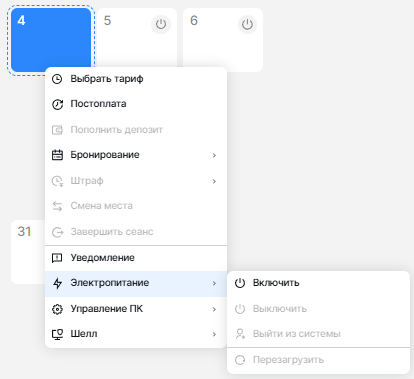This screenshot has height=379, width=414.
Task: Select the blue PC tile number 4
Action: [51, 40]
